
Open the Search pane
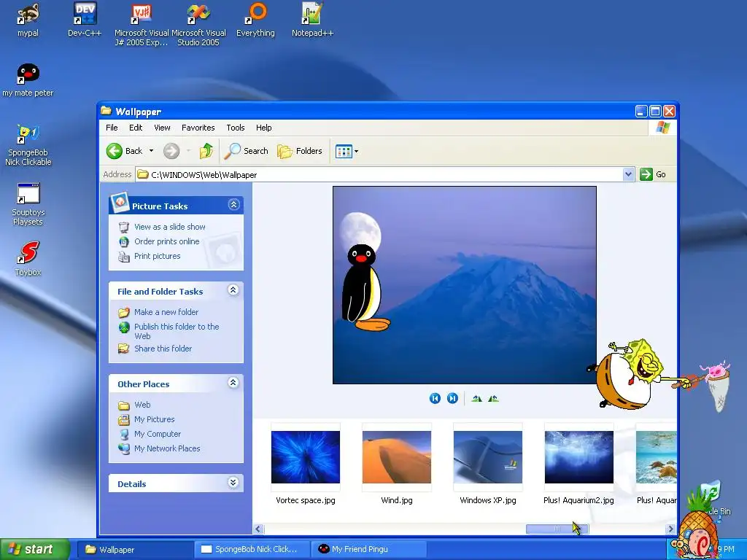247,151
